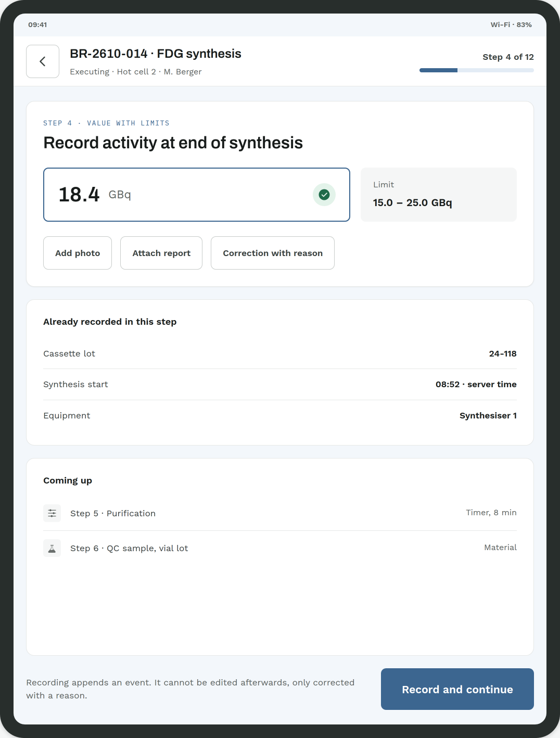560x738 pixels.
Task: Tap Record and continue
Action: pos(457,689)
